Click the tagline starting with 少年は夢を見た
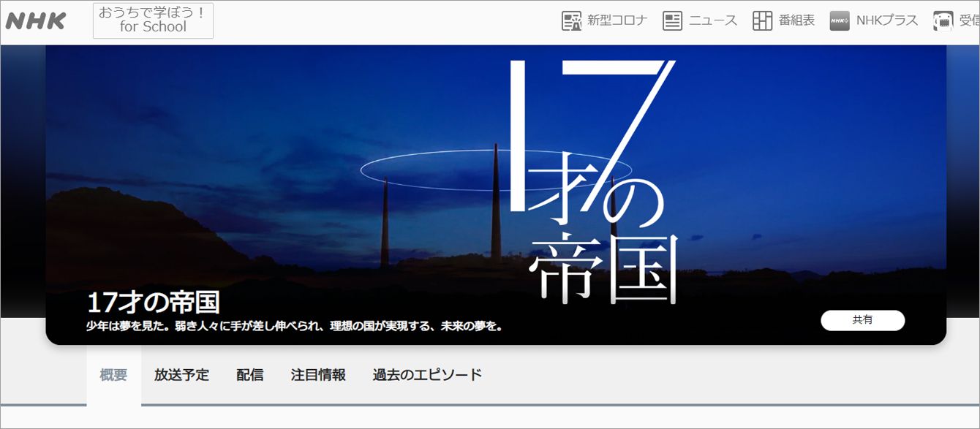The width and height of the screenshot is (980, 429). pyautogui.click(x=295, y=326)
